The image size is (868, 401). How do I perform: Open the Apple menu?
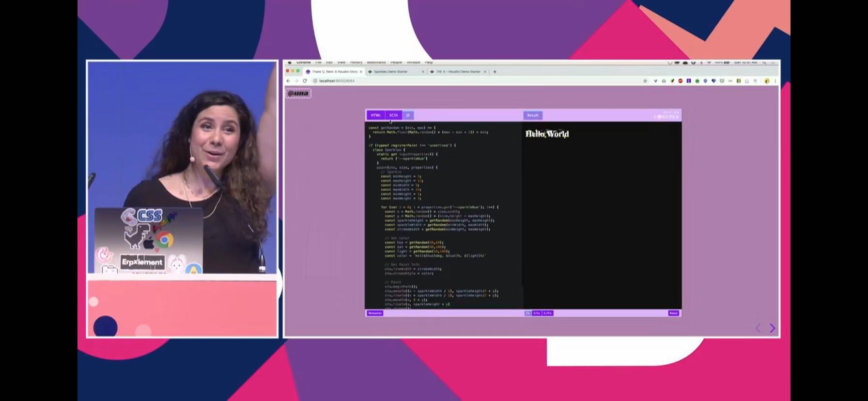tap(290, 62)
